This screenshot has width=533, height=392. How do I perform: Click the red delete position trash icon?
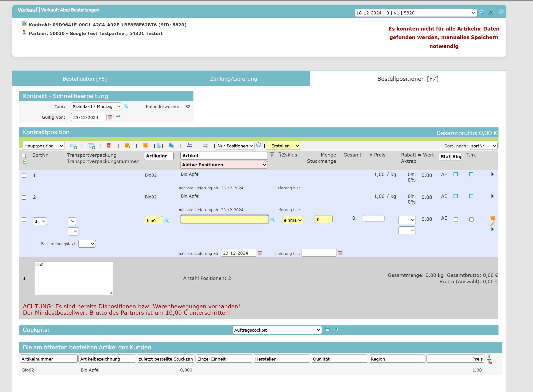(x=109, y=146)
